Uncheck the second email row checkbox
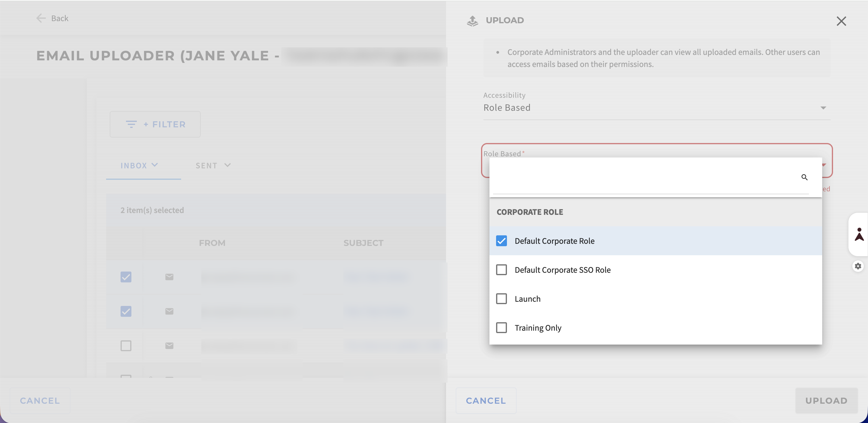868x423 pixels. pos(126,311)
